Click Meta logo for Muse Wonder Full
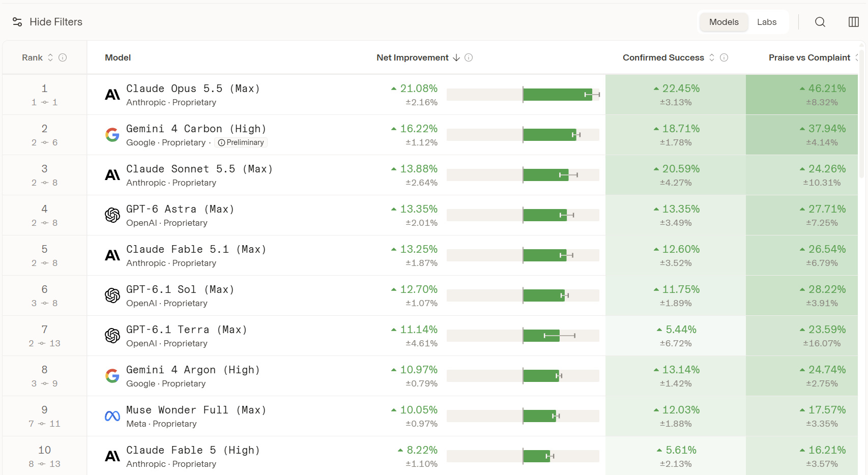 (x=112, y=416)
